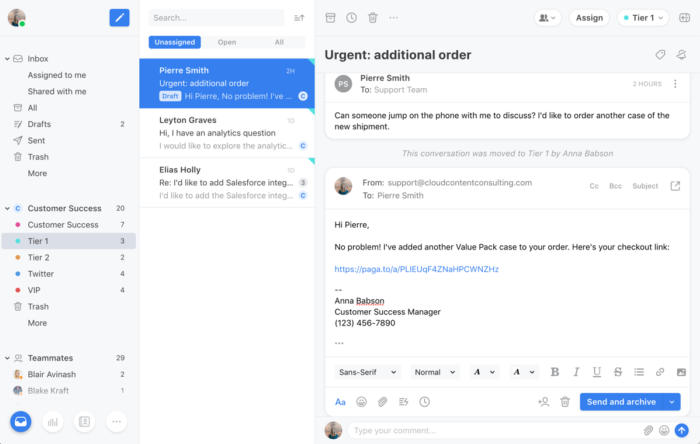700x444 pixels.
Task: Attach a file using reply paperclip
Action: click(x=382, y=402)
